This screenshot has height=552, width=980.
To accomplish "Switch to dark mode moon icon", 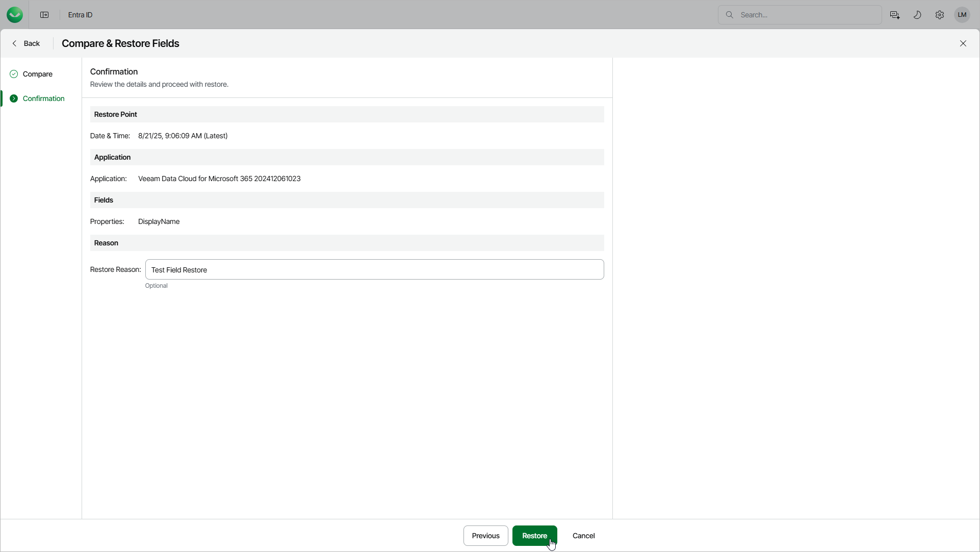I will (917, 15).
